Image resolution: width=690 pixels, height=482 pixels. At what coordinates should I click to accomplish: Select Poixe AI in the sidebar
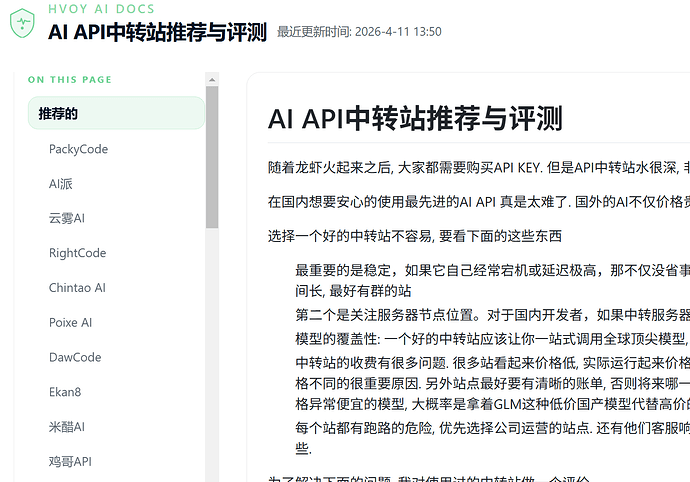[x=70, y=322]
